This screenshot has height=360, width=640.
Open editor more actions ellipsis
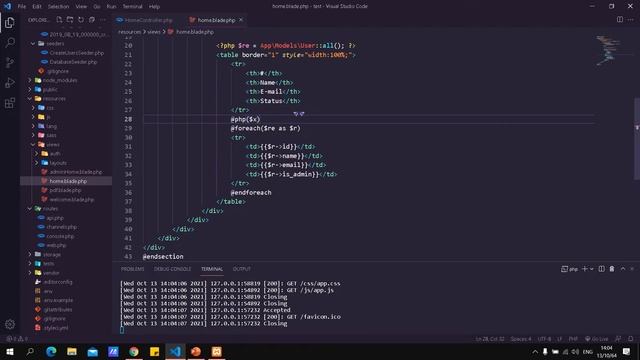coord(631,20)
